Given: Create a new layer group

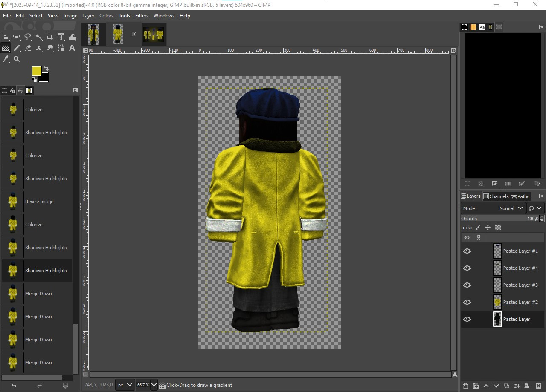Looking at the screenshot, I should 476,386.
